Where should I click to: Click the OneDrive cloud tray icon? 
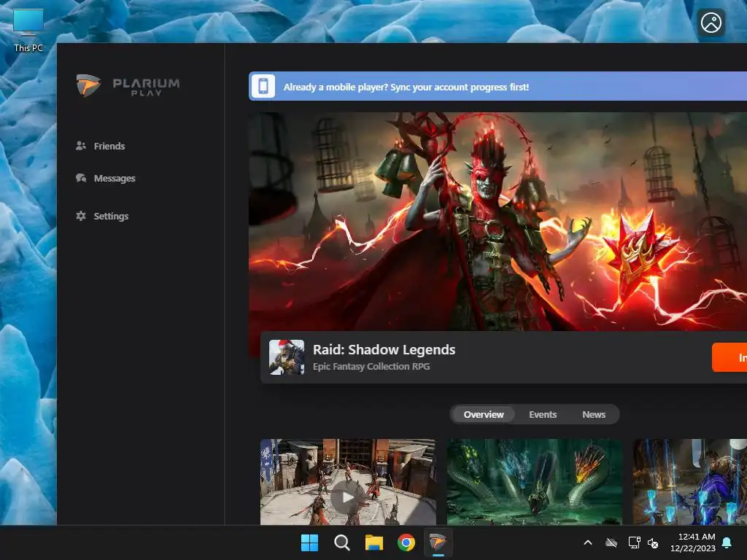[x=611, y=542]
